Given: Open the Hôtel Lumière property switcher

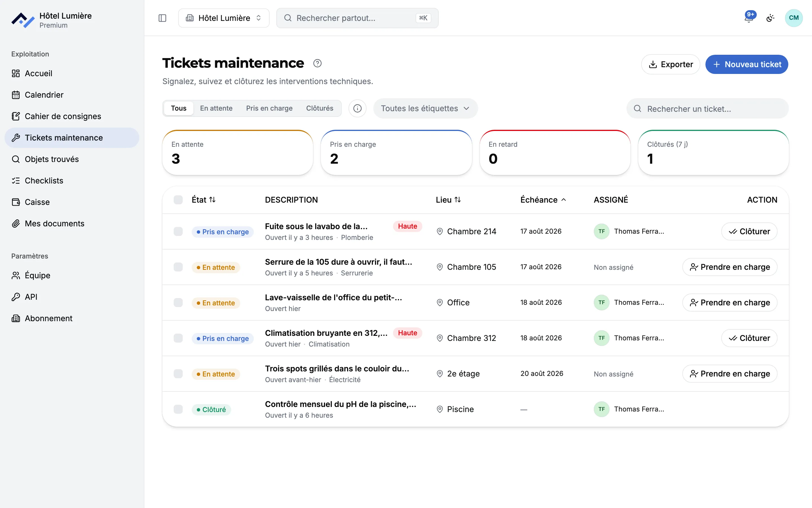Looking at the screenshot, I should [224, 18].
